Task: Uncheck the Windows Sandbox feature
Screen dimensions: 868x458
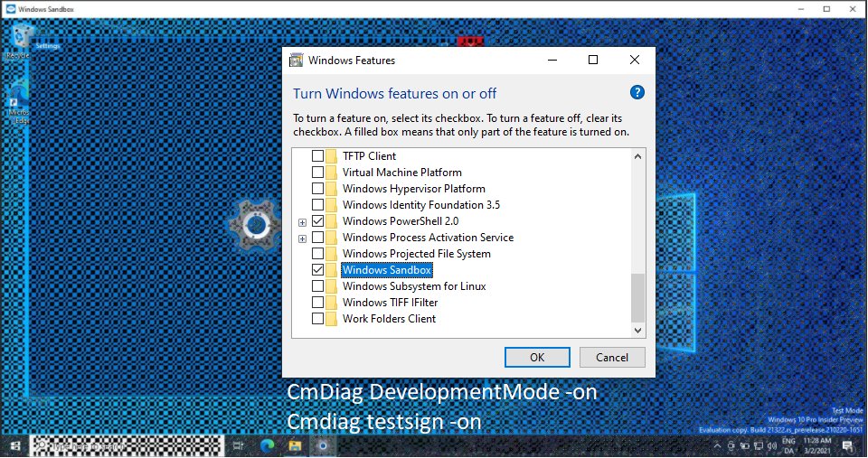Action: pos(317,270)
